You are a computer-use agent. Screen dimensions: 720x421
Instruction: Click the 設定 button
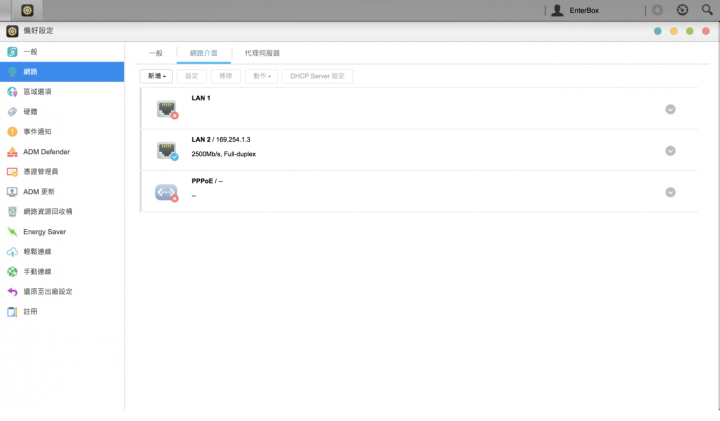pyautogui.click(x=191, y=76)
